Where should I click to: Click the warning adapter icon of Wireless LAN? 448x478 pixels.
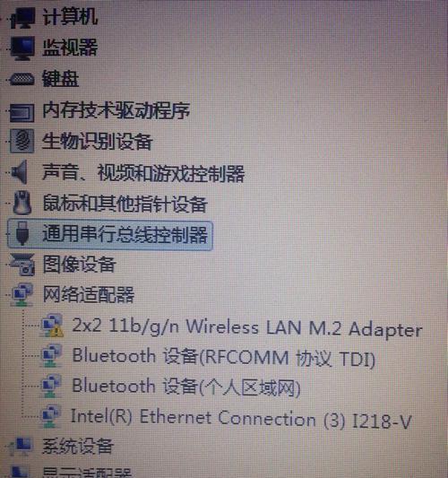point(52,326)
